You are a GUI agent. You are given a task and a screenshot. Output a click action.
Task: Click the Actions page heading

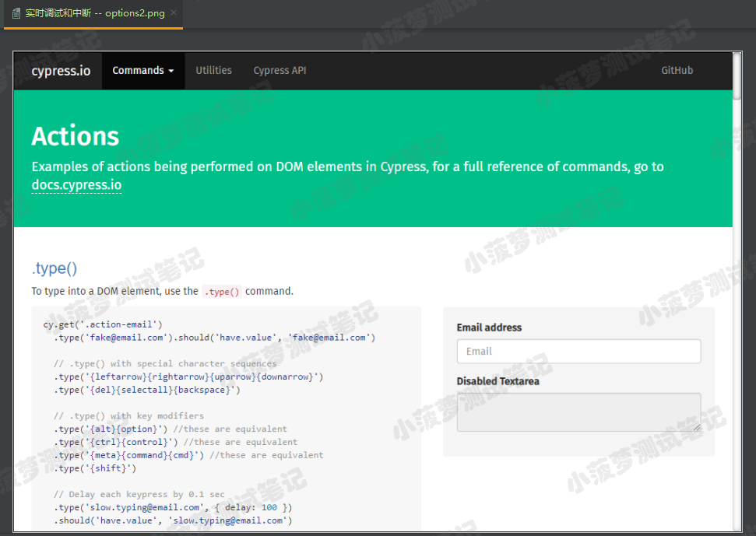click(x=76, y=136)
